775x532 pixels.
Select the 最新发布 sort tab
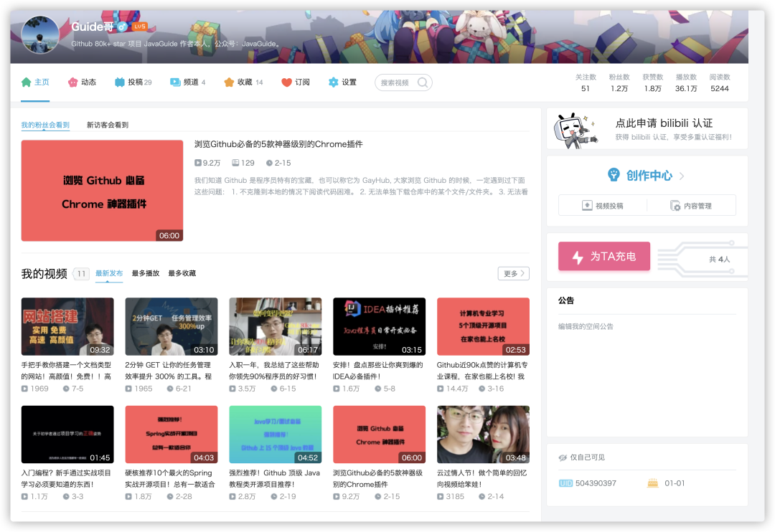point(109,273)
